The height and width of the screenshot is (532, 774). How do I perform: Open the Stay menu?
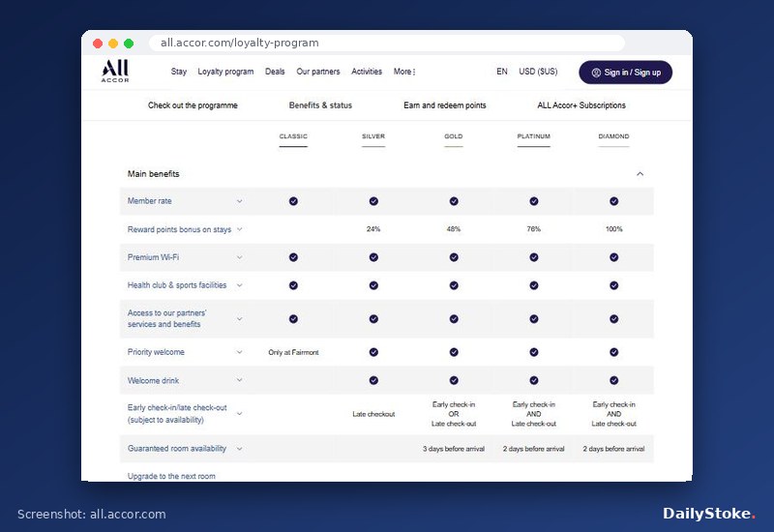point(179,72)
